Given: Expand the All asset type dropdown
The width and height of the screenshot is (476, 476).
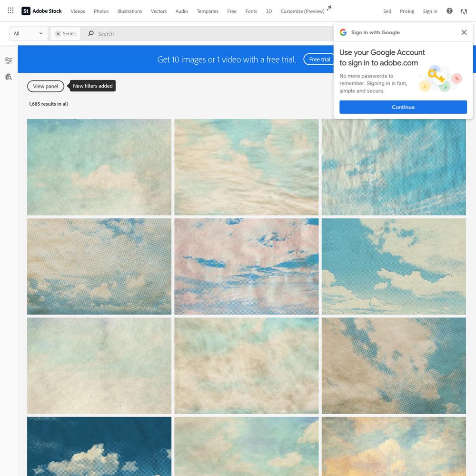Looking at the screenshot, I should [28, 33].
